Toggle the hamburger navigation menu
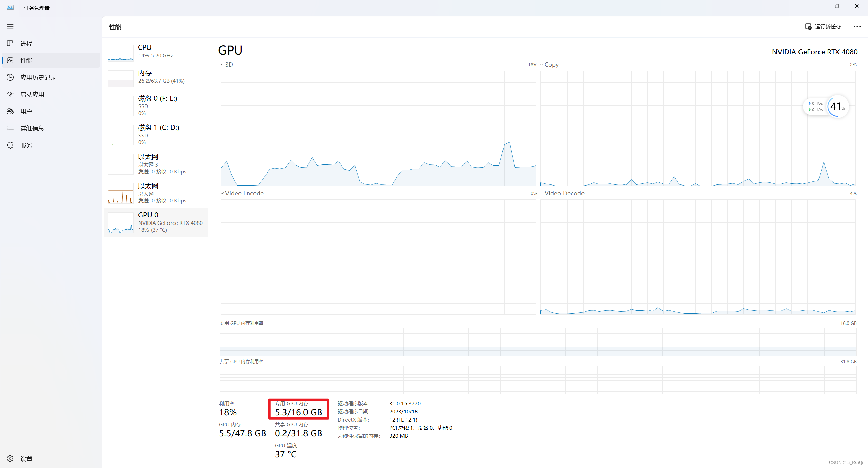Screen dimensions: 868x468 [10, 26]
